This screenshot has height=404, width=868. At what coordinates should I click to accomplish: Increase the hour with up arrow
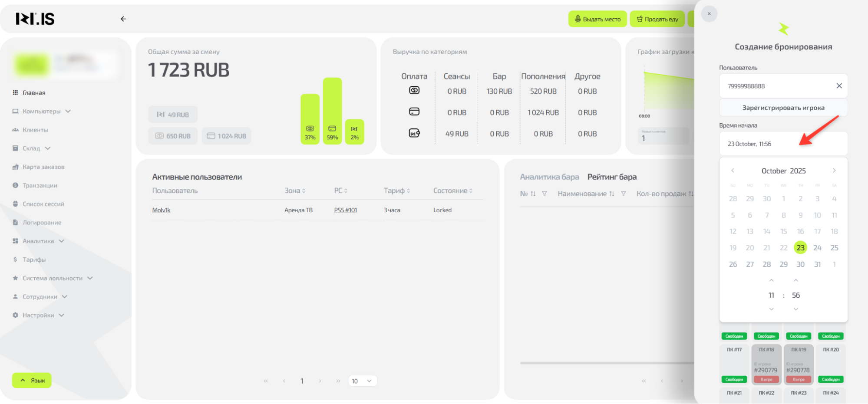[x=771, y=281]
